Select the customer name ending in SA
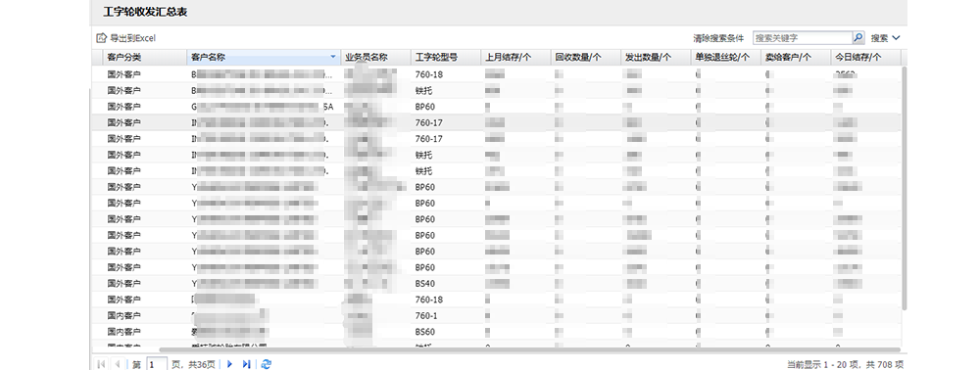This screenshot has width=980, height=370. point(263,106)
